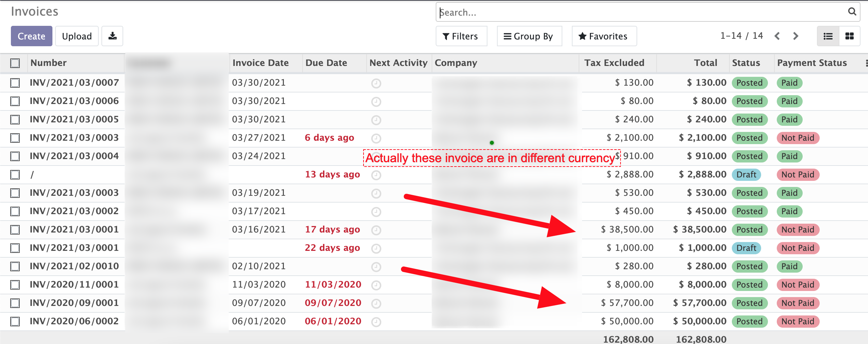
Task: Click the Upload button
Action: point(77,36)
